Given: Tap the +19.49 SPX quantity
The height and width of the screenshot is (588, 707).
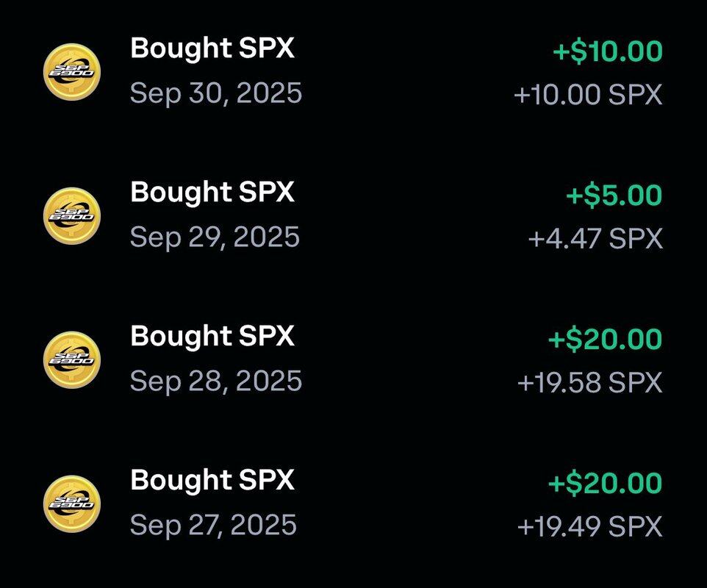Looking at the screenshot, I should (x=590, y=527).
